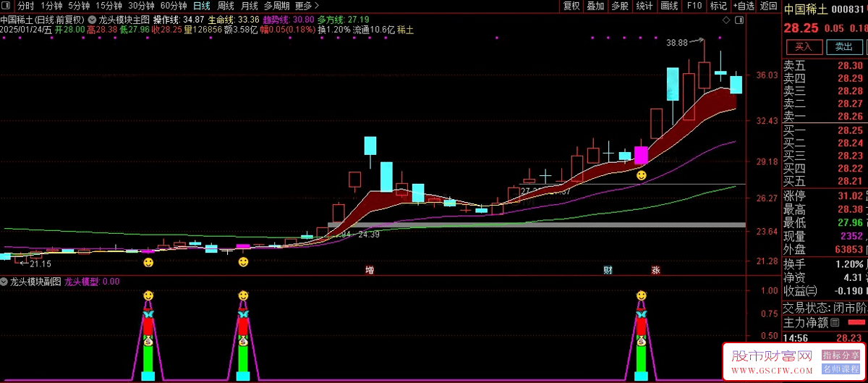Open the F10 company info
Screen dimensions: 868x383
click(694, 6)
